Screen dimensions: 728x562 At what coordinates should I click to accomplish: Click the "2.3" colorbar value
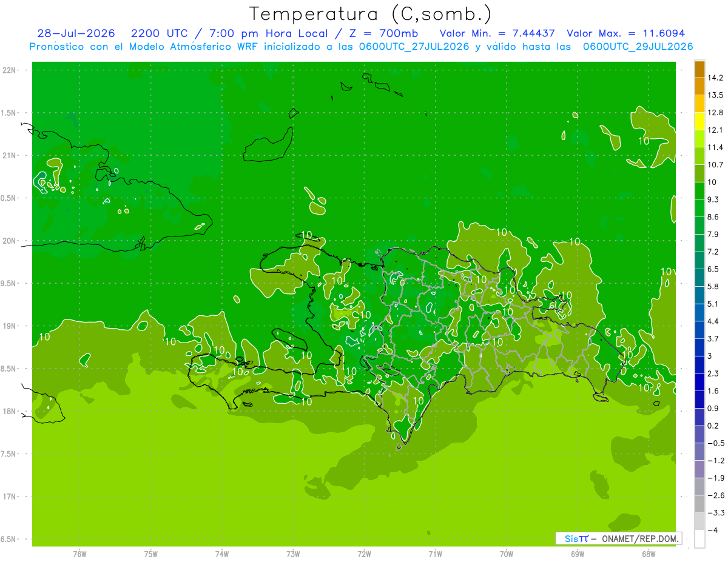click(x=713, y=373)
